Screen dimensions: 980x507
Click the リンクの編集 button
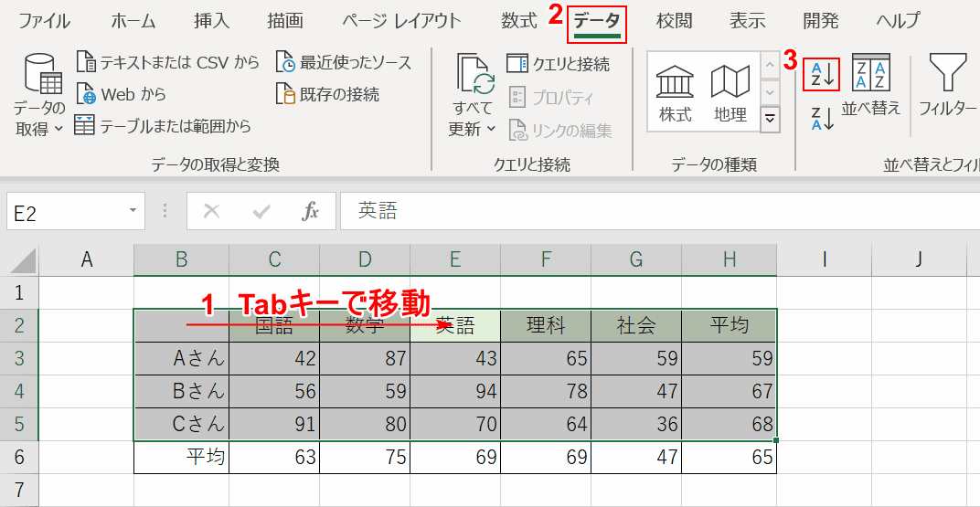click(x=560, y=130)
